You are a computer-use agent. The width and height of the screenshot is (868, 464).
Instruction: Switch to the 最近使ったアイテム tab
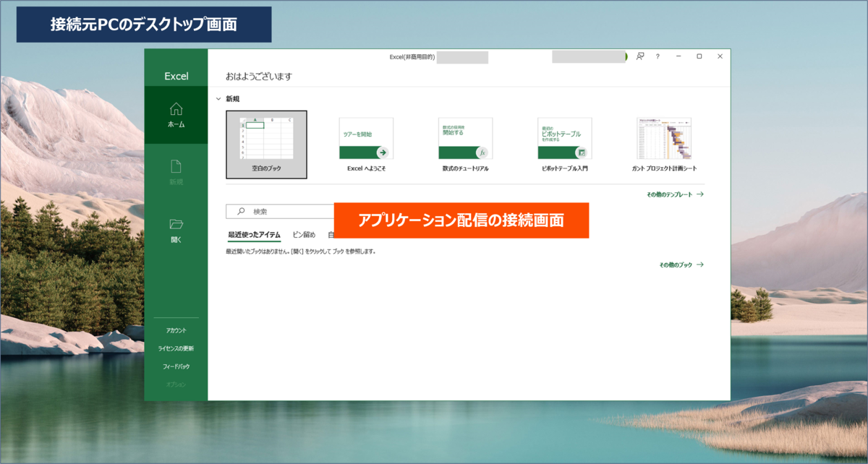pos(255,235)
